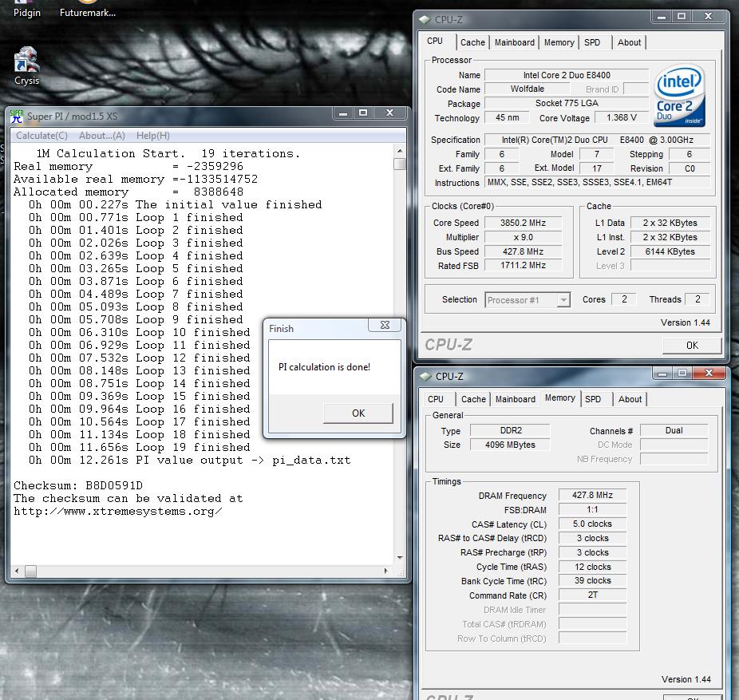The height and width of the screenshot is (700, 739).
Task: Click the Loop 19 finished line
Action: click(139, 447)
